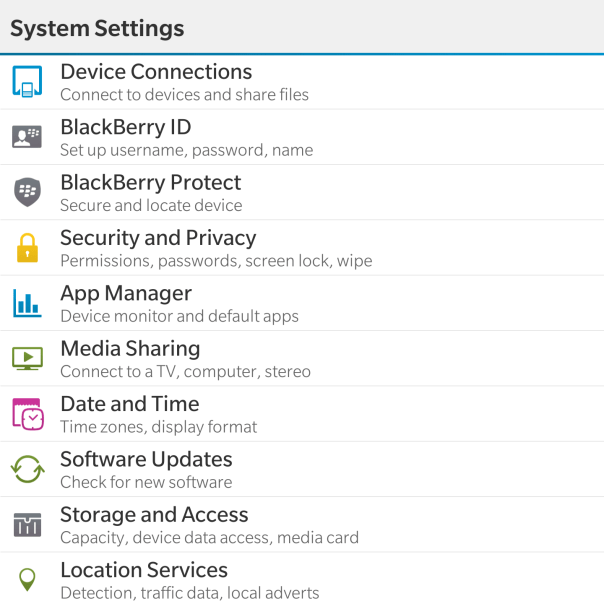Image resolution: width=604 pixels, height=604 pixels.
Task: Tap "Check for new software" subtitle
Action: point(146,482)
